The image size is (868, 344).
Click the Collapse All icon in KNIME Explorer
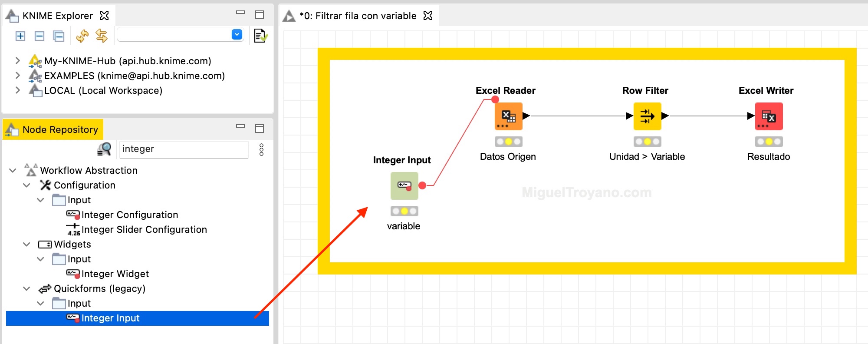59,36
